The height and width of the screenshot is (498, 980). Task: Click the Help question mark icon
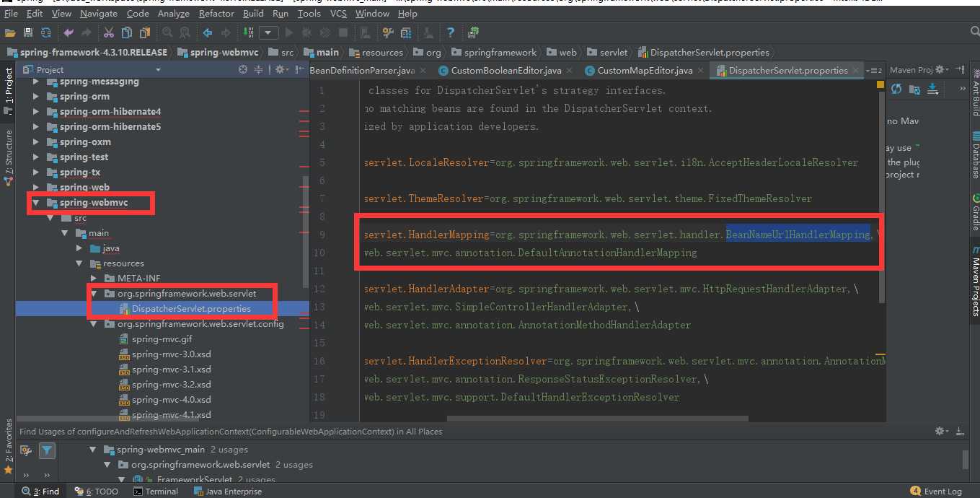tap(451, 32)
